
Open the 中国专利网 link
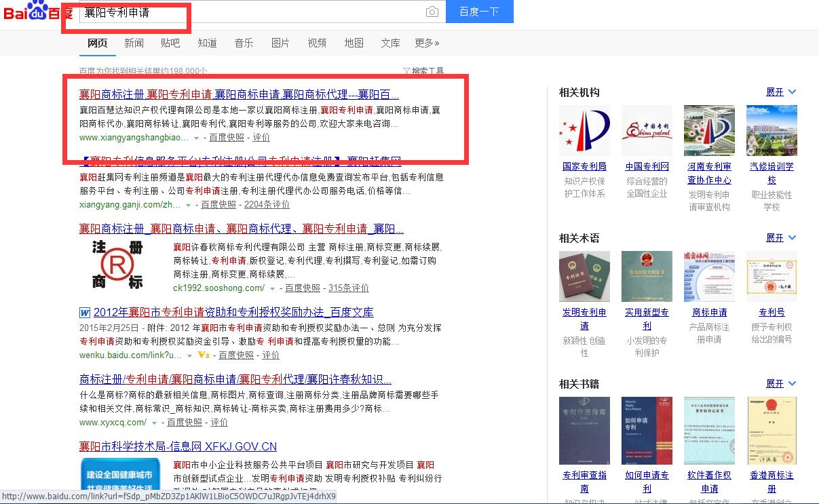[647, 166]
